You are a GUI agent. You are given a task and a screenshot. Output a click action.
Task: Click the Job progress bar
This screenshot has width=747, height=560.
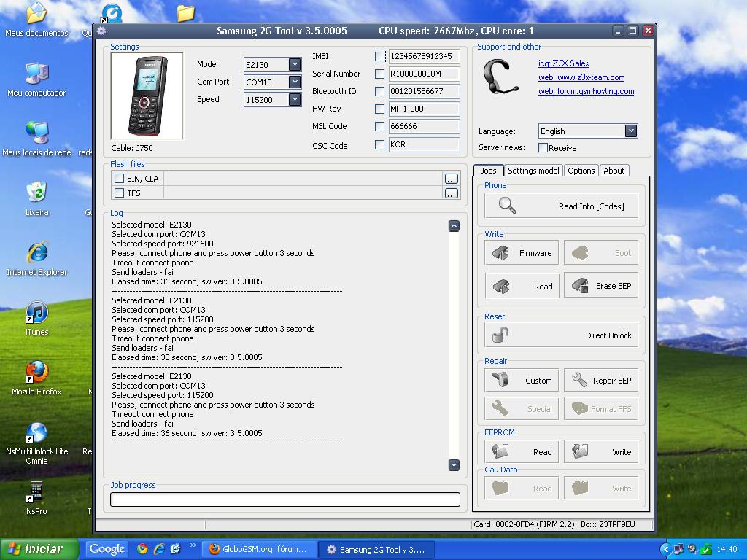[285, 499]
